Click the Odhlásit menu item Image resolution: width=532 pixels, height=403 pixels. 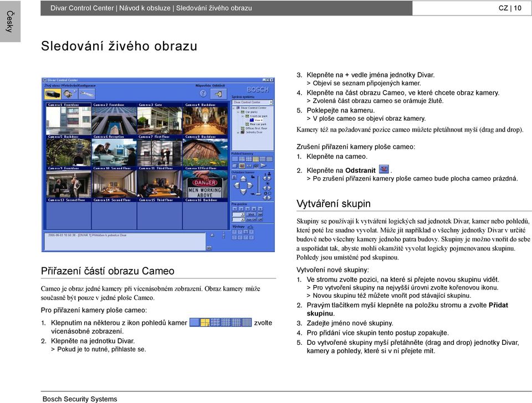pos(218,86)
